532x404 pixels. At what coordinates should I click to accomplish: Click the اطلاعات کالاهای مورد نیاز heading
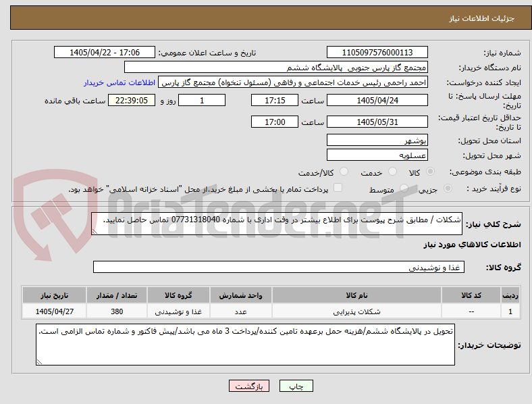click(473, 245)
